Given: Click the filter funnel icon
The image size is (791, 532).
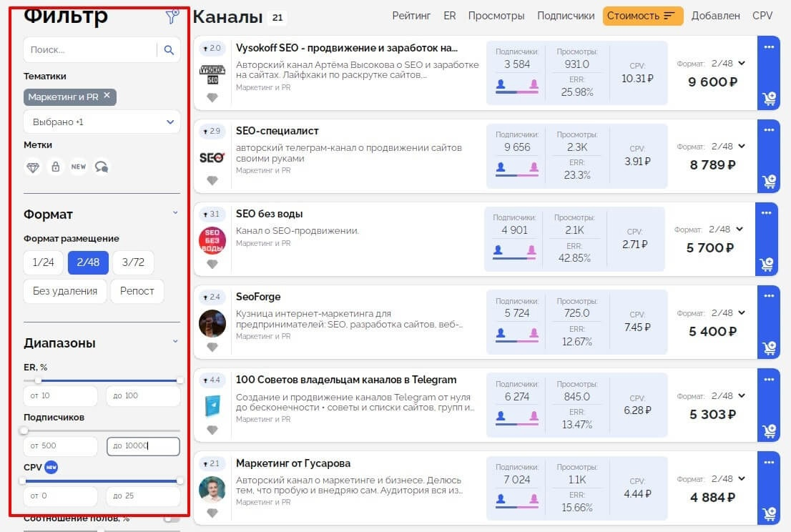Looking at the screenshot, I should click(x=172, y=16).
